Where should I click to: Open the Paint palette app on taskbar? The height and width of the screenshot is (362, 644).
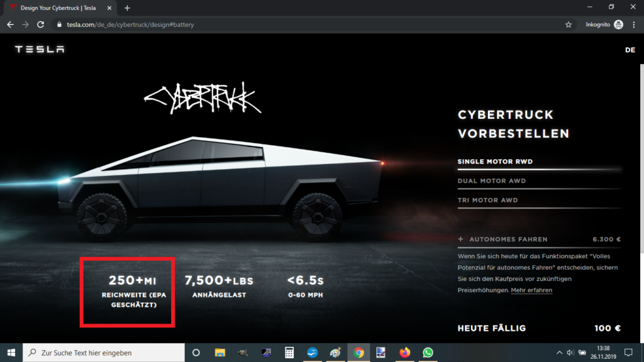(336, 353)
